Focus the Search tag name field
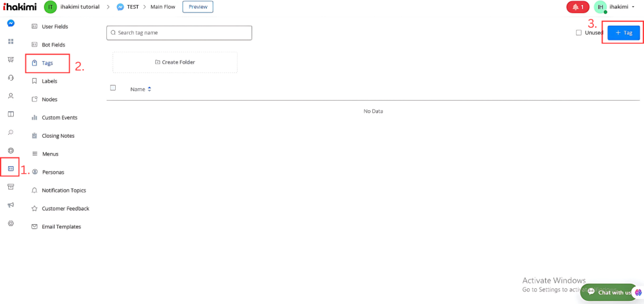The width and height of the screenshot is (644, 304). [179, 33]
